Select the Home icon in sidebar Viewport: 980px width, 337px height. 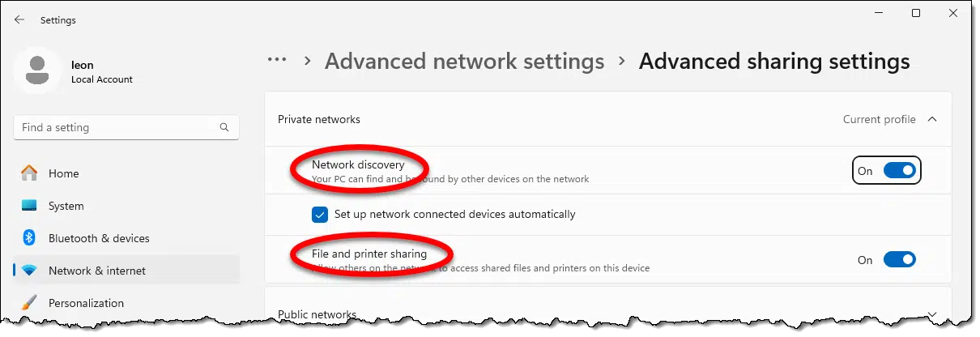pyautogui.click(x=29, y=173)
